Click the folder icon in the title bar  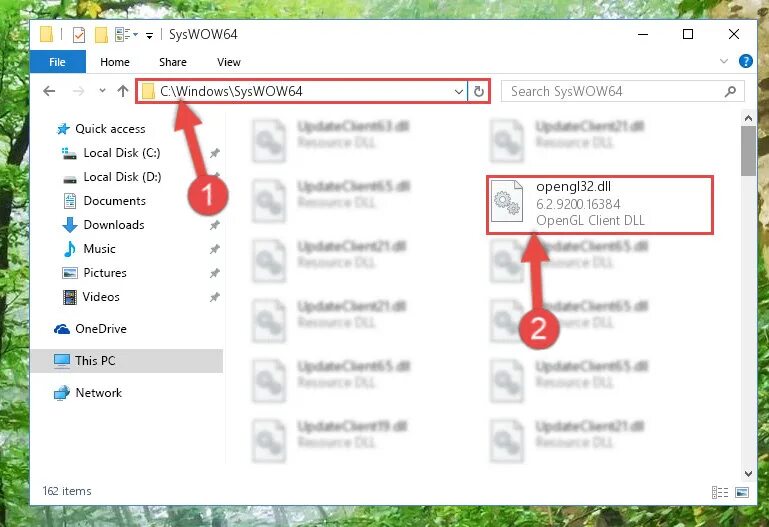(46, 34)
